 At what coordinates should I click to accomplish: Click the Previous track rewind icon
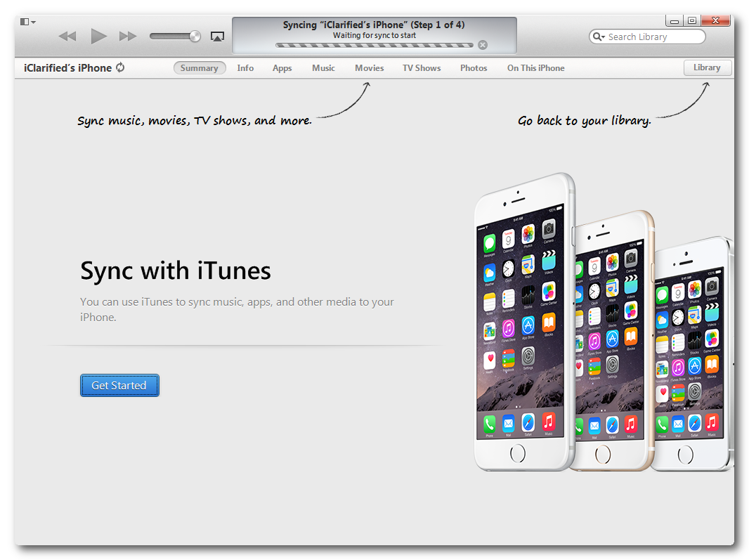(x=67, y=37)
